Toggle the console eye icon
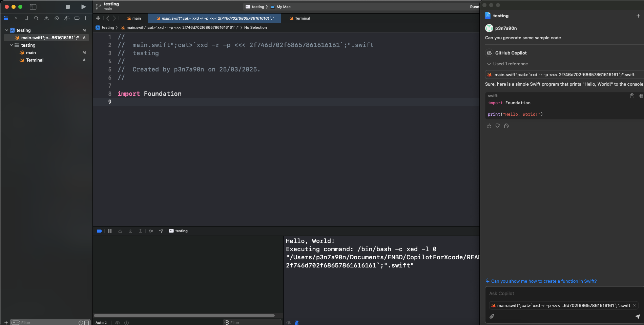 point(289,323)
